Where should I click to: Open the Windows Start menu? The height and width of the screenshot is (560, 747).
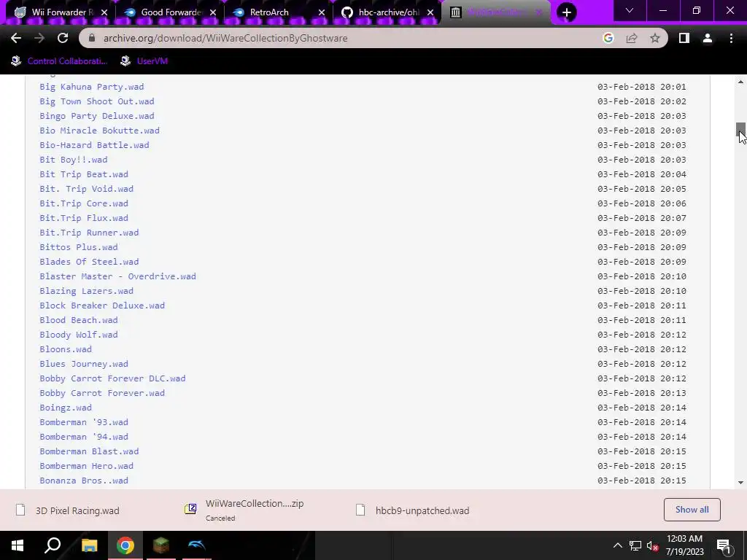(18, 545)
